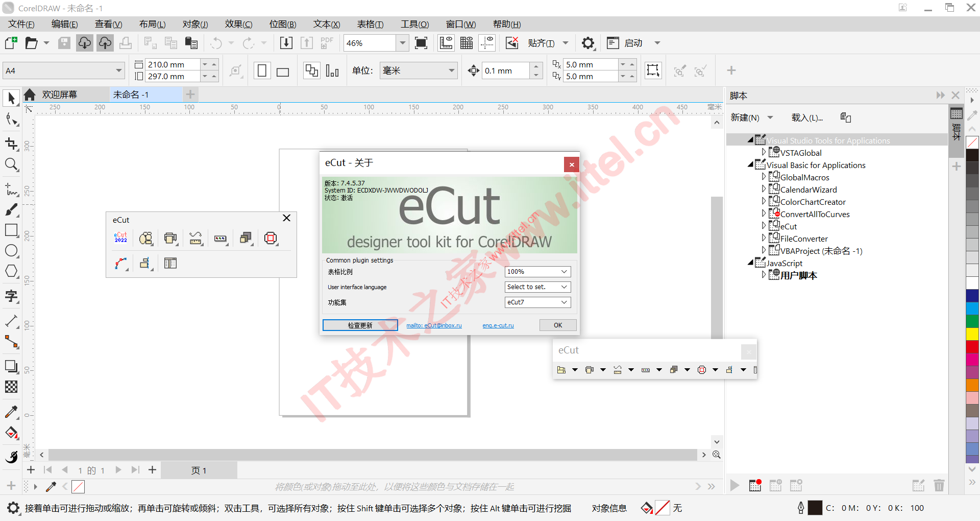
Task: Click the page width 210.0 mm field
Action: [x=173, y=64]
